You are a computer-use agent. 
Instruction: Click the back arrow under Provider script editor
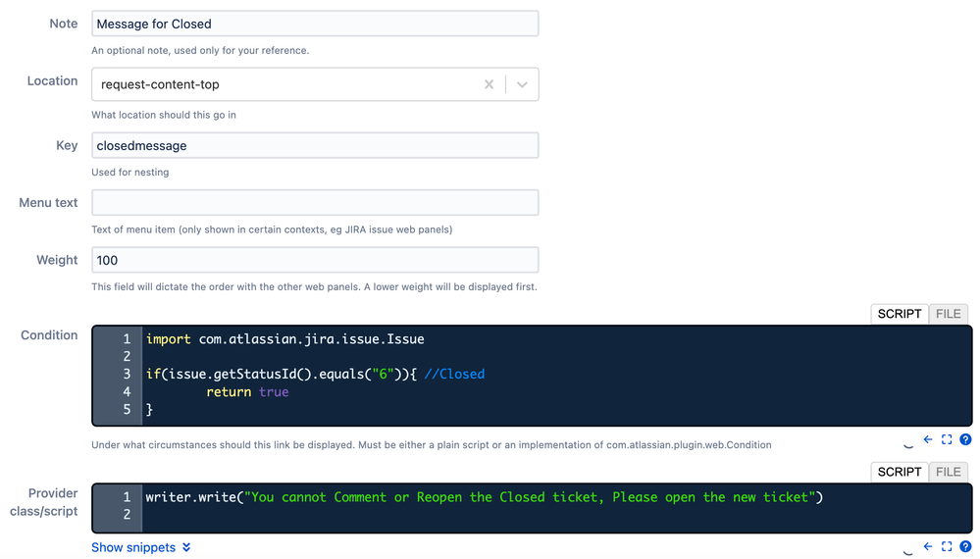pos(928,546)
